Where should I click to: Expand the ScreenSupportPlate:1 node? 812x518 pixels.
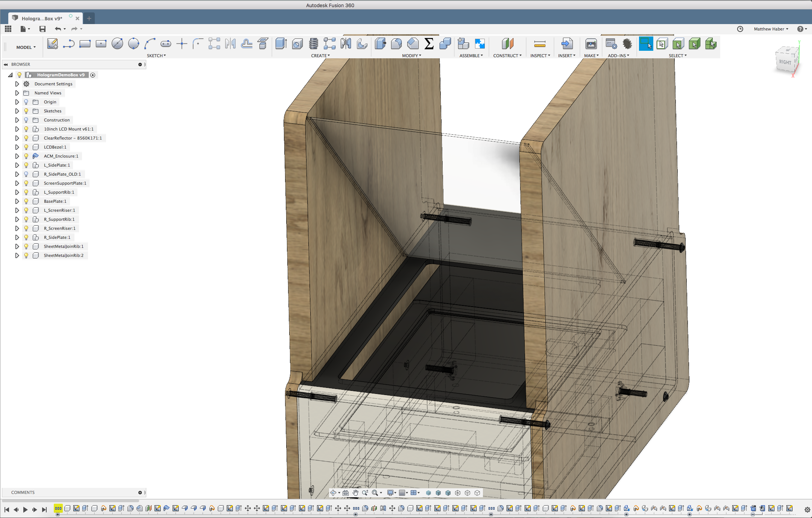click(17, 183)
